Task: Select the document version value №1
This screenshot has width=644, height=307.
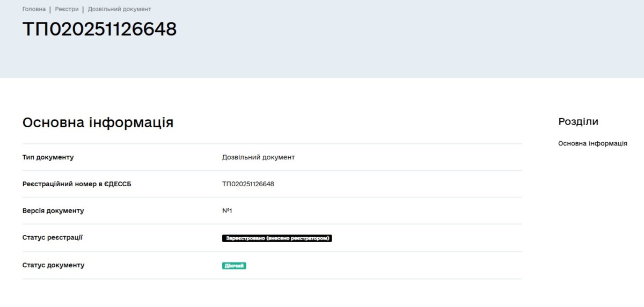Action: click(x=227, y=211)
